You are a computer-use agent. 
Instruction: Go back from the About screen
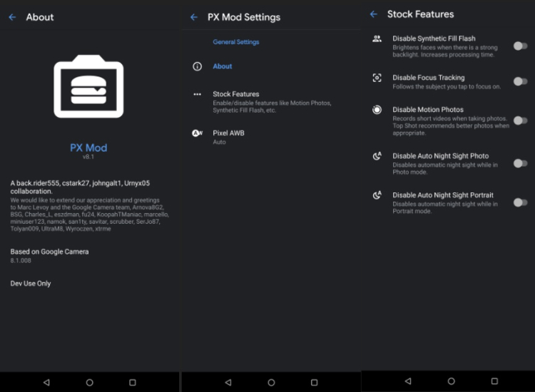click(x=12, y=17)
